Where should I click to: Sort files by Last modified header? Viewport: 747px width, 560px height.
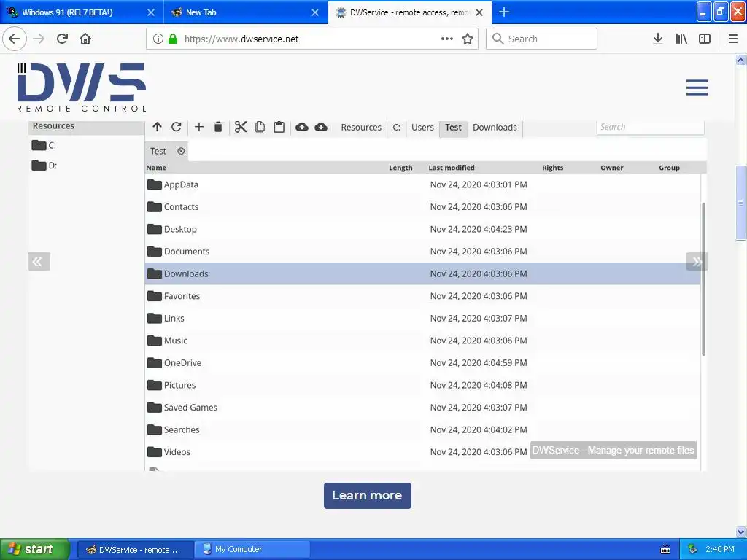tap(451, 168)
